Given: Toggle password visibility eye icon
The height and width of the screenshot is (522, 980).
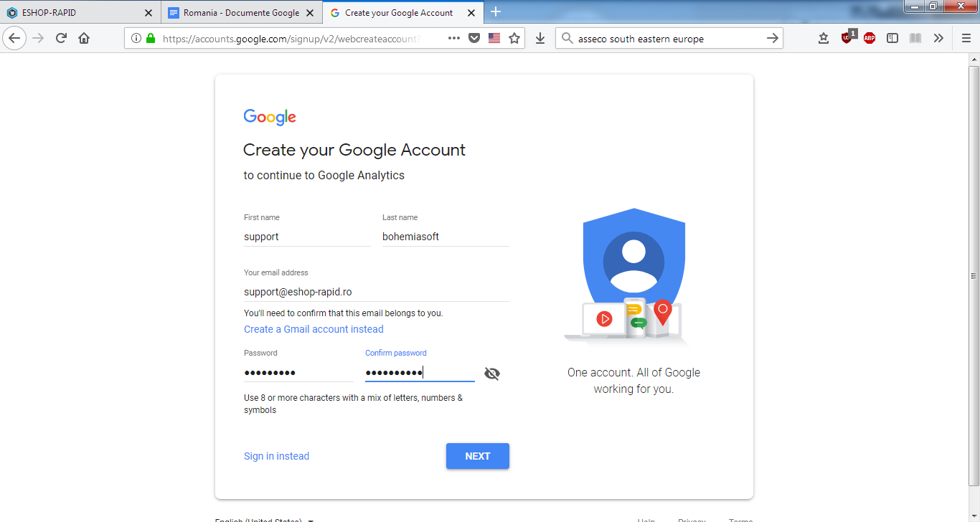Looking at the screenshot, I should (x=491, y=374).
